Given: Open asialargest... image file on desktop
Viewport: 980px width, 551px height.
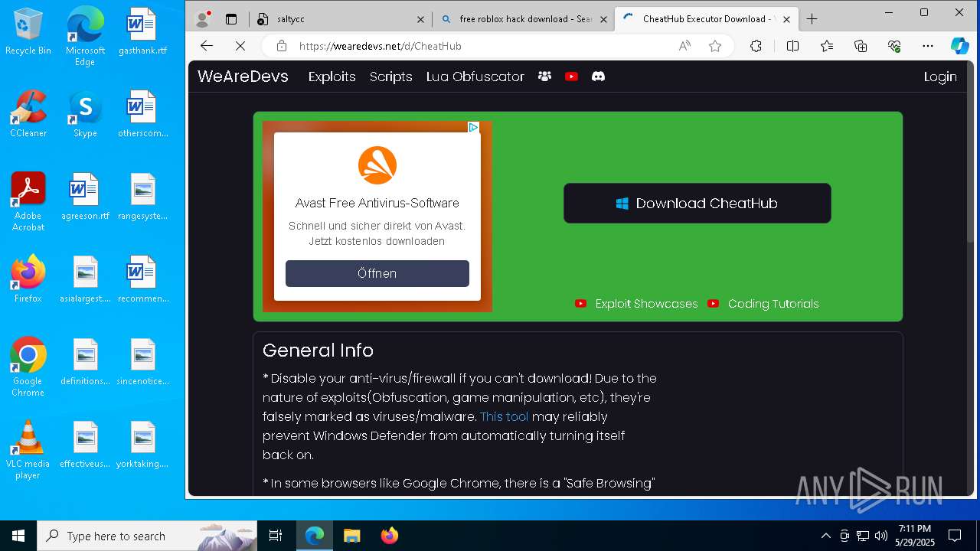Looking at the screenshot, I should click(x=85, y=279).
